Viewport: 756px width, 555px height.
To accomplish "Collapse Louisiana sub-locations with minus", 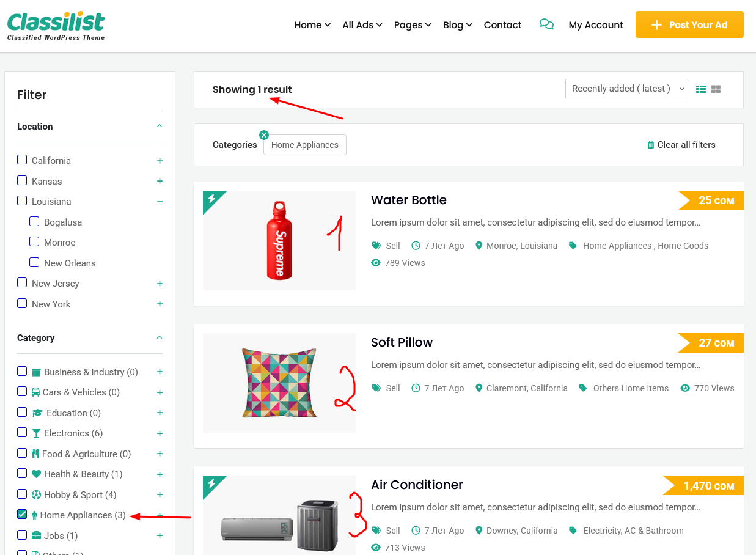I will pyautogui.click(x=160, y=202).
